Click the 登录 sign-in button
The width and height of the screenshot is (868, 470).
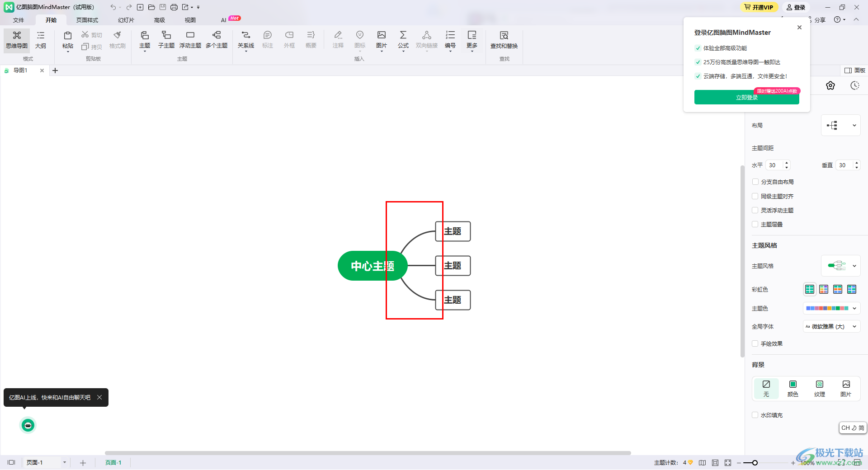(x=796, y=7)
